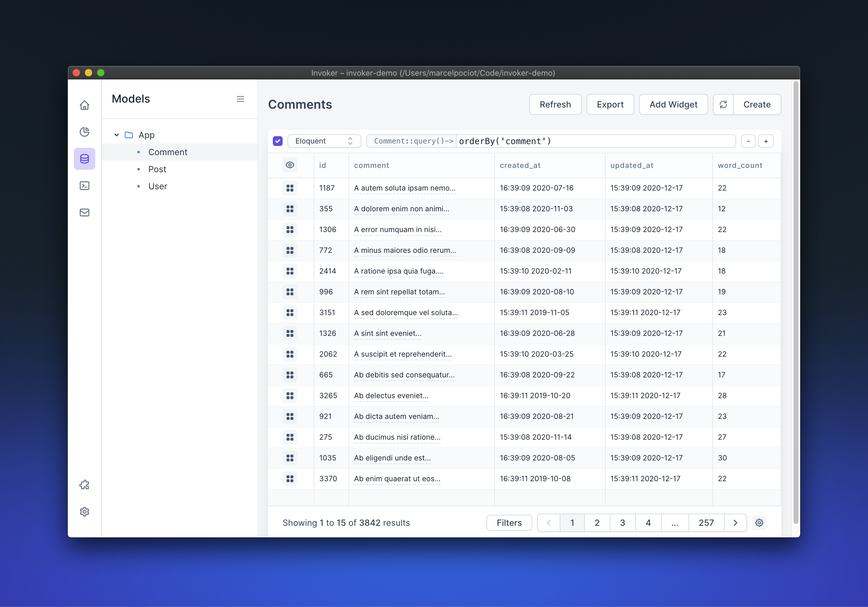Open table settings gear near pagination

[x=759, y=523]
